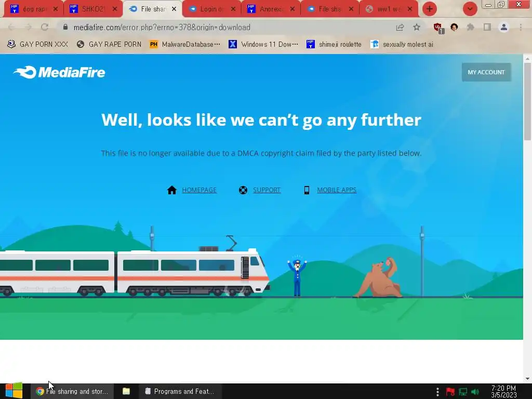Restore down the Chrome window

(501, 5)
